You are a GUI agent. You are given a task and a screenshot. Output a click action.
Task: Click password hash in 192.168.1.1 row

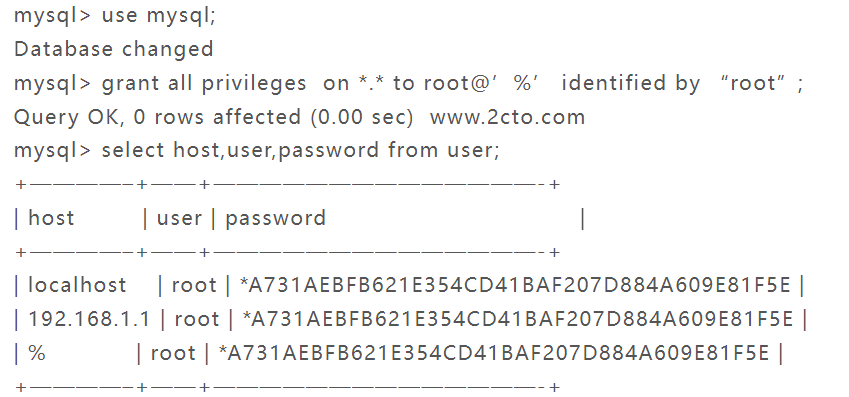pyautogui.click(x=518, y=319)
